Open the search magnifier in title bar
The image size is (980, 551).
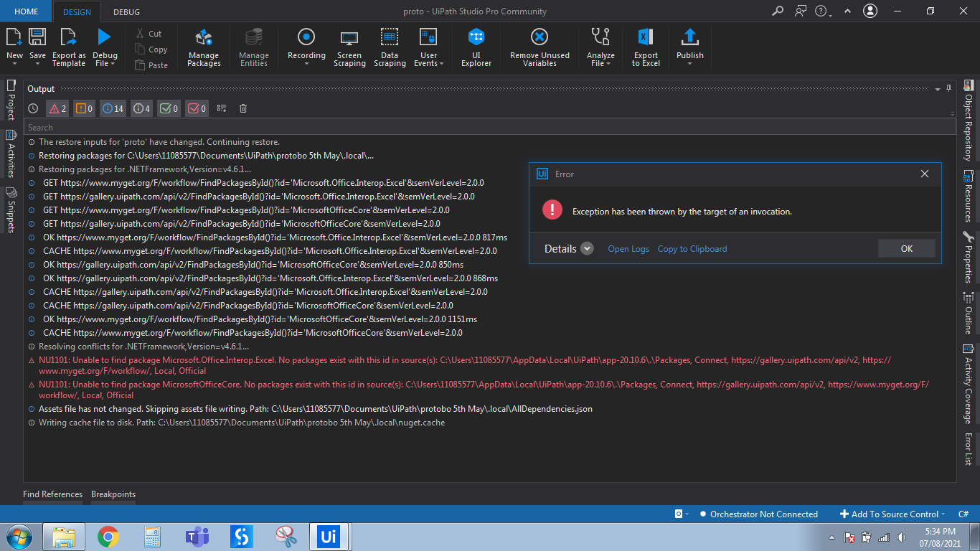[x=778, y=11]
